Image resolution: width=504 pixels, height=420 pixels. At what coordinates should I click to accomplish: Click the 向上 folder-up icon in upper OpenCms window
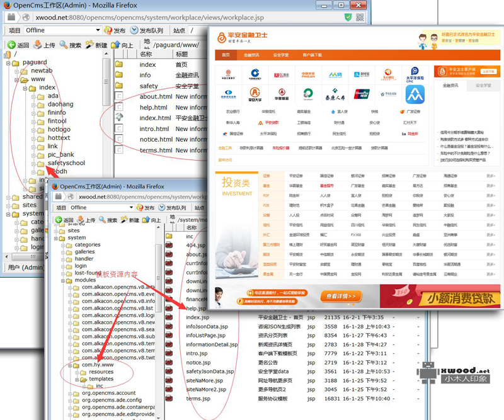115,45
